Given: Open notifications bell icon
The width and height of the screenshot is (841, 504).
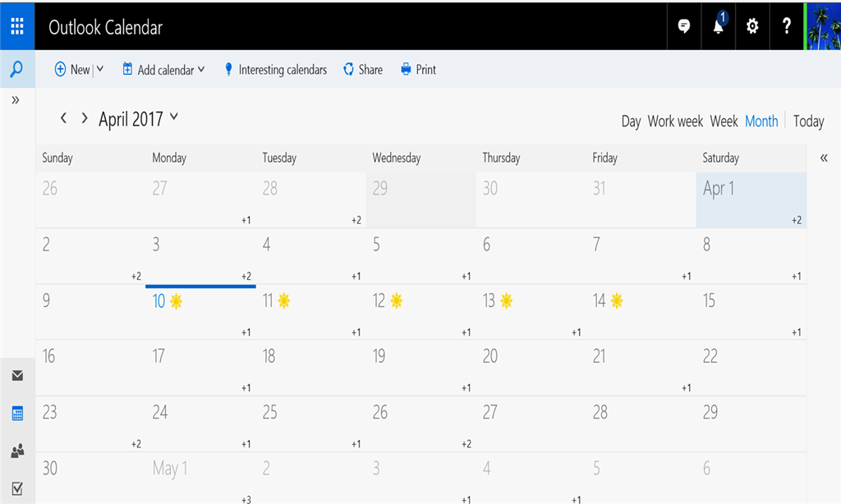Looking at the screenshot, I should (x=718, y=25).
